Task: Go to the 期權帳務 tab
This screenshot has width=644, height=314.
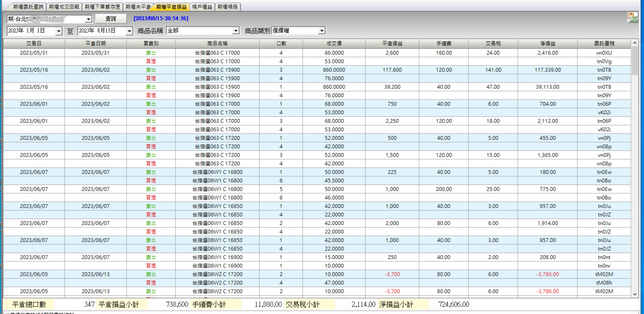Action: [x=228, y=7]
